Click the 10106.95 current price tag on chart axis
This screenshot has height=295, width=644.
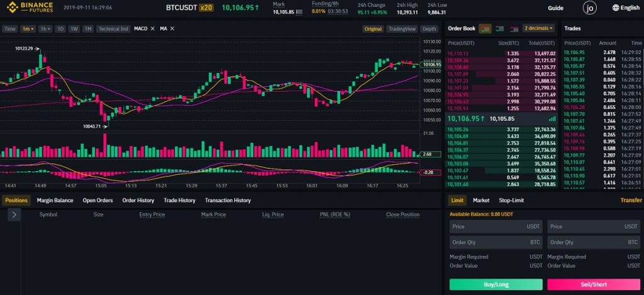431,65
